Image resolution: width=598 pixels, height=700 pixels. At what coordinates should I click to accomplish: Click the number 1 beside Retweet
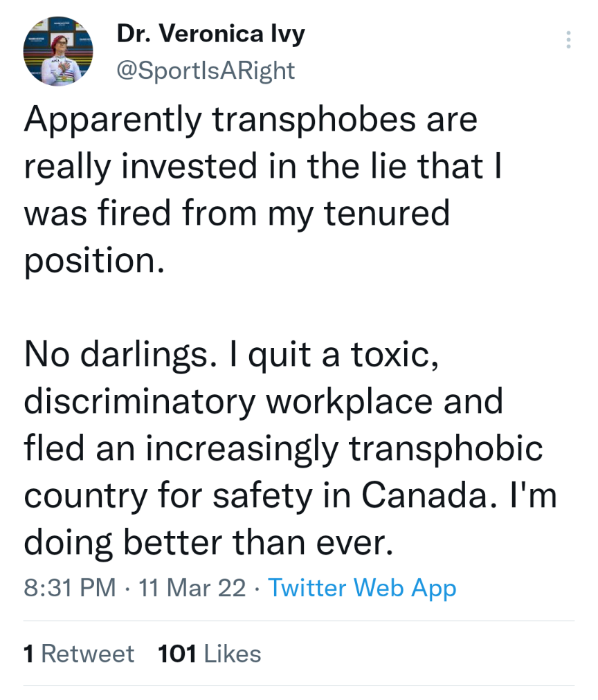pos(28,654)
